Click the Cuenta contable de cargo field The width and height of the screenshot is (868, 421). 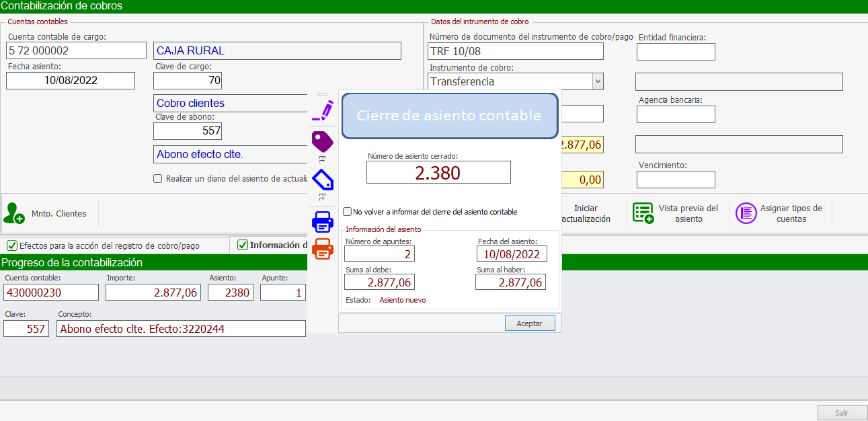click(76, 50)
